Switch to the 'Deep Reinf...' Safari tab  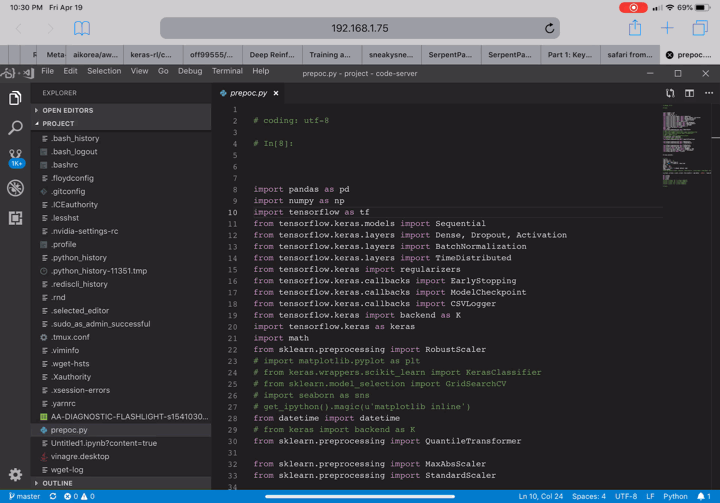pyautogui.click(x=272, y=55)
